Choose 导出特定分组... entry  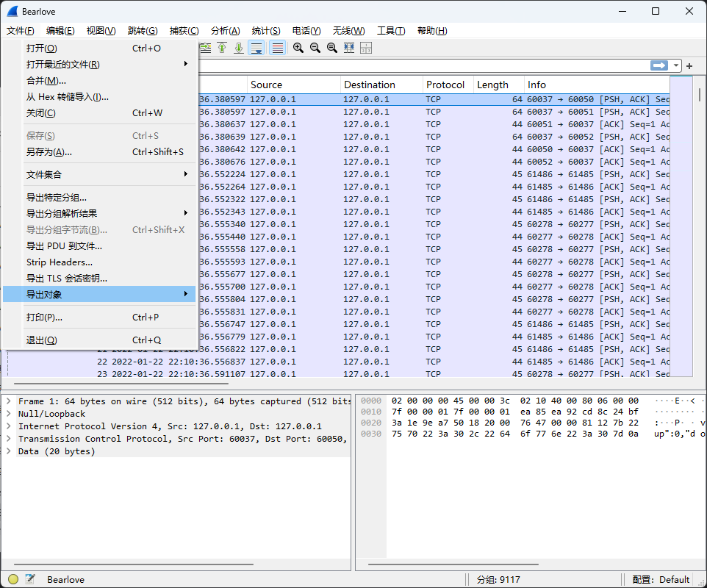(99, 198)
